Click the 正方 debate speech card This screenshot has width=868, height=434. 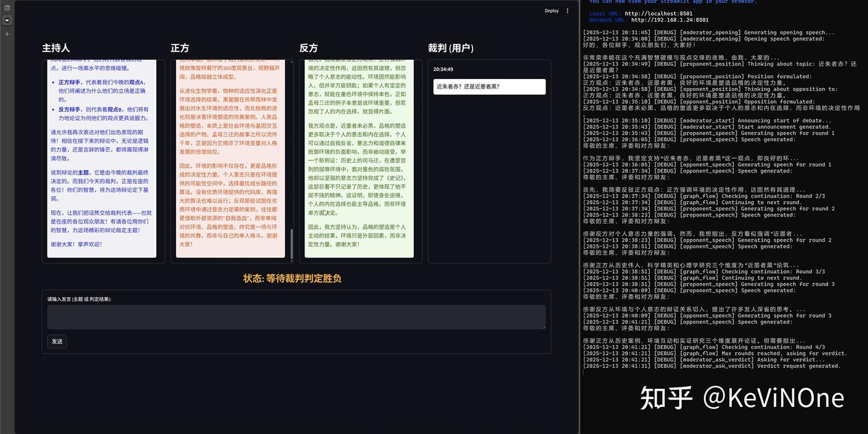(x=230, y=157)
